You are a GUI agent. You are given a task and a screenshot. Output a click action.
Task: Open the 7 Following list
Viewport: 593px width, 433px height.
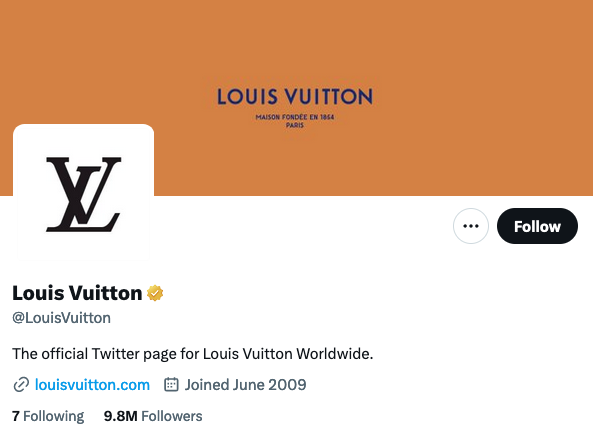(48, 416)
